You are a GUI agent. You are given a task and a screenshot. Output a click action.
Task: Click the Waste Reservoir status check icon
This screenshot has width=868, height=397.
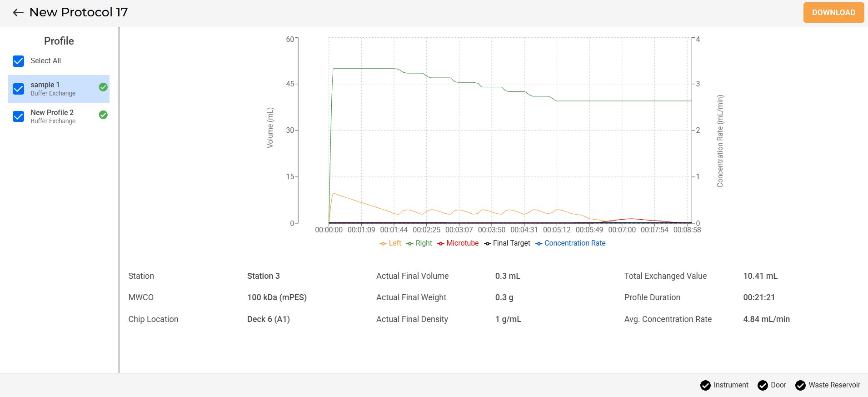tap(800, 385)
